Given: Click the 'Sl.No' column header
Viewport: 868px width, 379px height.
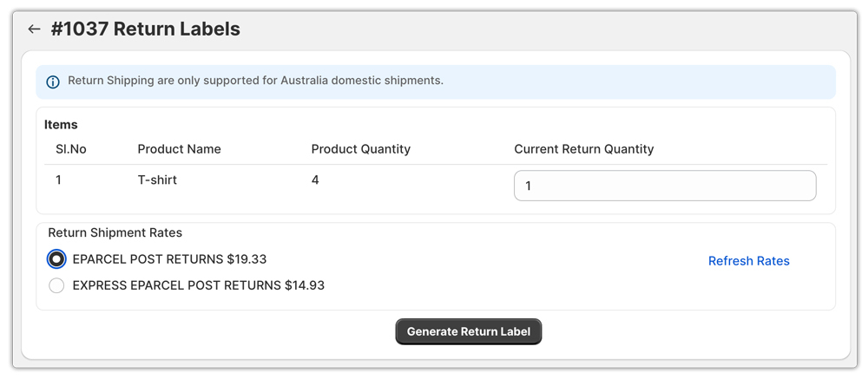Looking at the screenshot, I should point(71,149).
